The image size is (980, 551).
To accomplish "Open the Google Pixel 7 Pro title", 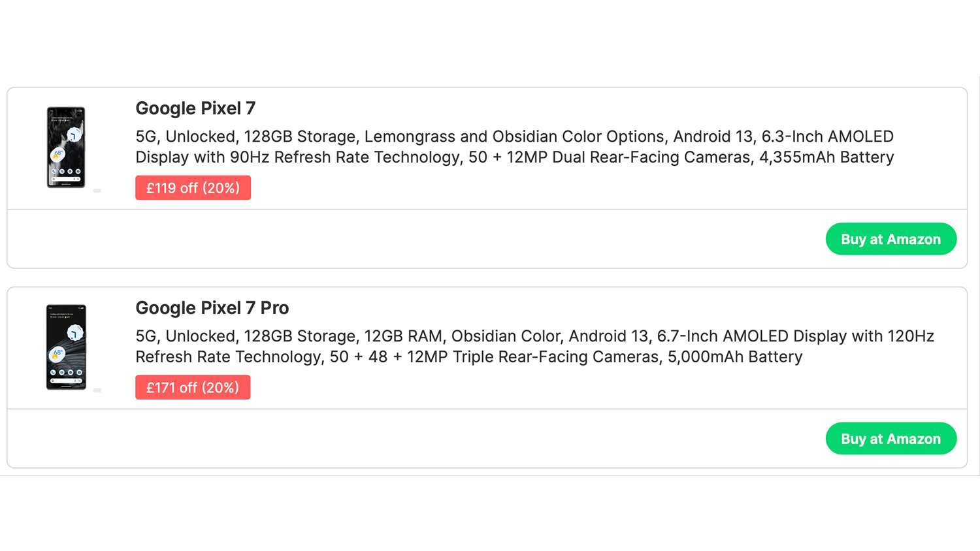I will [x=212, y=308].
